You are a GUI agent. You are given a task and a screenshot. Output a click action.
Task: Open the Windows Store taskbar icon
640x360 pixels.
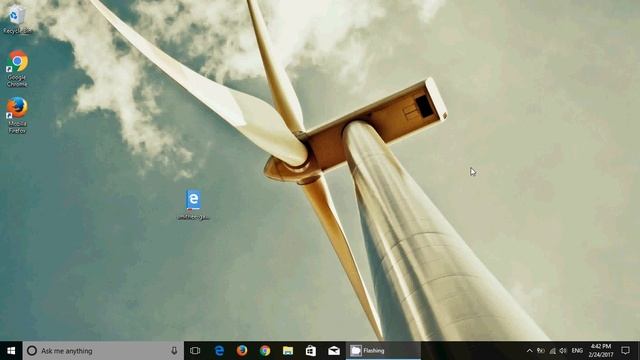(311, 351)
